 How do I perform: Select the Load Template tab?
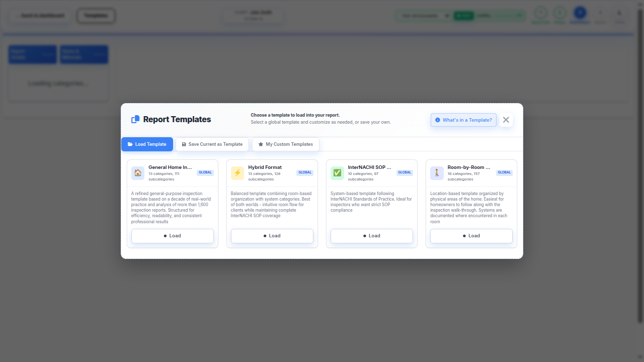pyautogui.click(x=147, y=144)
